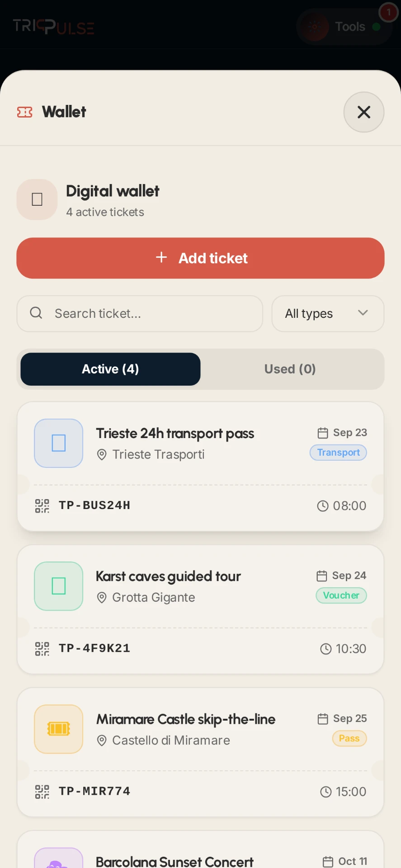Open the Karst caves guided tour ticket
The image size is (401, 868).
click(x=200, y=609)
